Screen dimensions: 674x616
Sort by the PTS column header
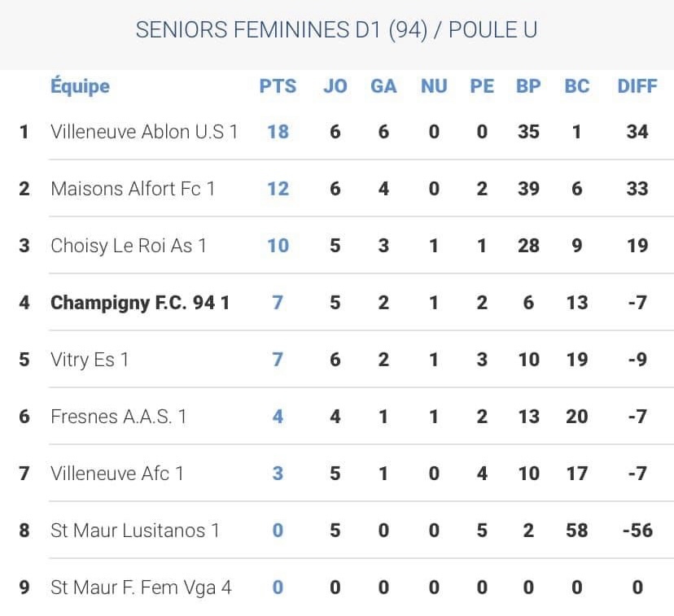point(278,85)
